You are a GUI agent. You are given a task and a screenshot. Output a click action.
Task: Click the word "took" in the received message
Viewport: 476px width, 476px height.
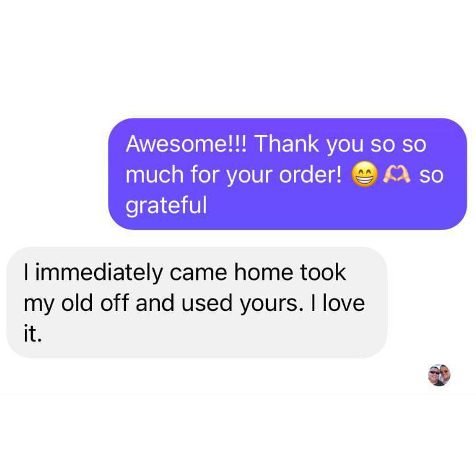323,272
